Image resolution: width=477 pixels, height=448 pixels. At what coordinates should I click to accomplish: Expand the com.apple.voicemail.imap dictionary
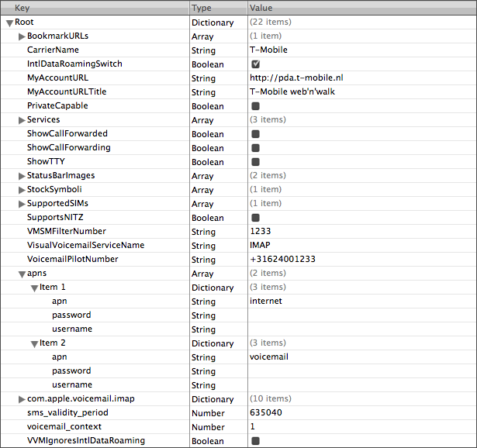coord(22,399)
